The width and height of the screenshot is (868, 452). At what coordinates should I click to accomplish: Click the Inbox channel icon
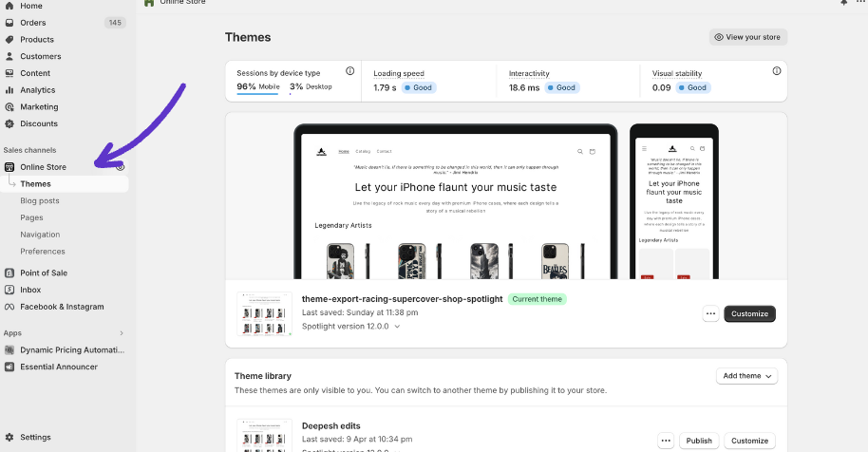tap(9, 290)
